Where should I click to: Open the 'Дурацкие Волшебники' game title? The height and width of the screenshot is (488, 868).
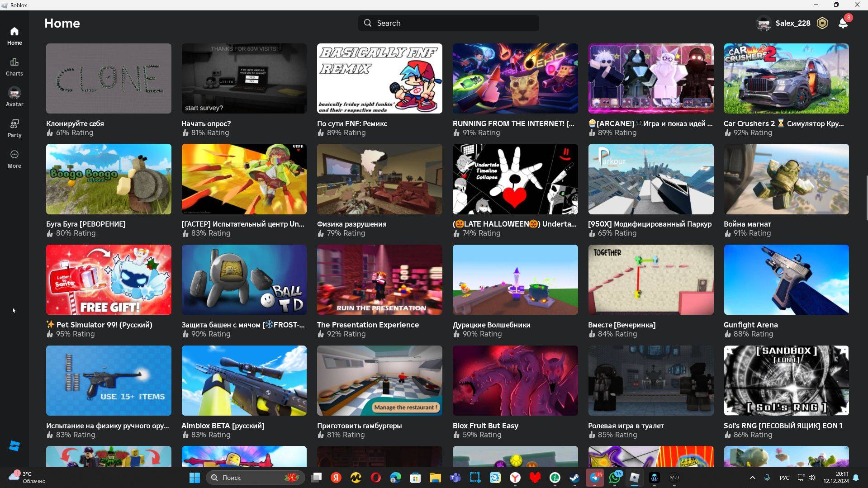(x=492, y=325)
